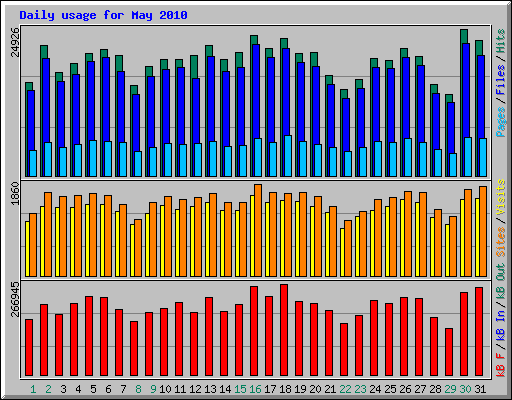The width and height of the screenshot is (512, 400).
Task: Click the red kB bar for day 18
Action: tap(284, 330)
